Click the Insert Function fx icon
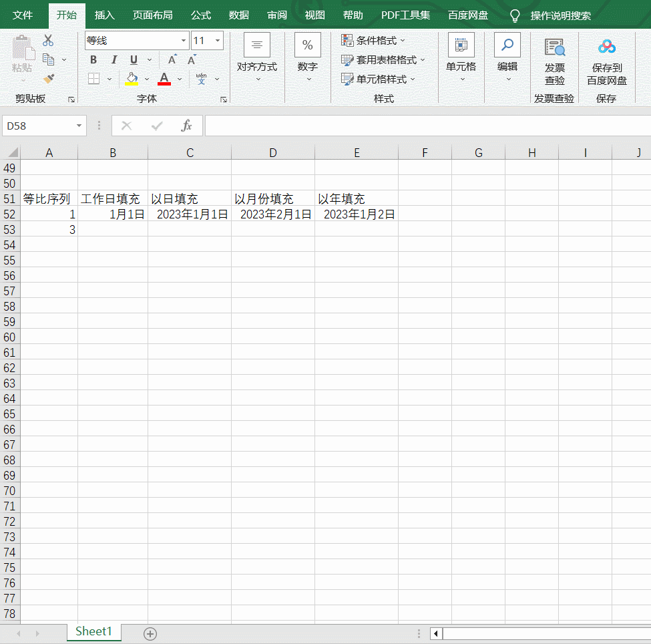651x644 pixels. tap(186, 126)
